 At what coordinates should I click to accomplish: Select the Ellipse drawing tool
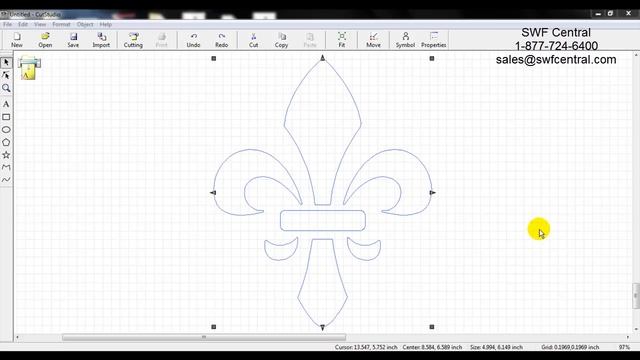point(6,130)
